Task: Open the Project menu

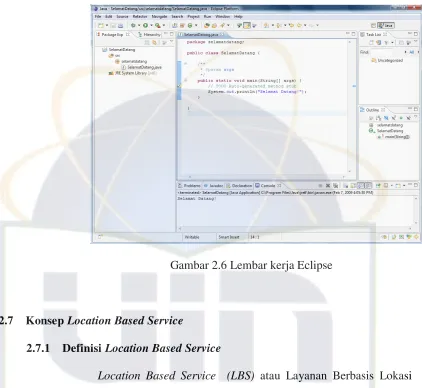Action: coord(193,16)
